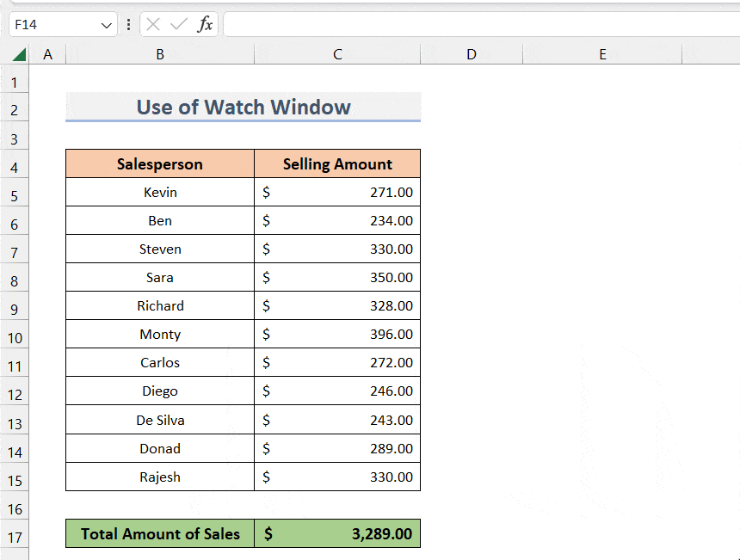
Task: Select Kevin's amount 271.00
Action: pos(337,192)
